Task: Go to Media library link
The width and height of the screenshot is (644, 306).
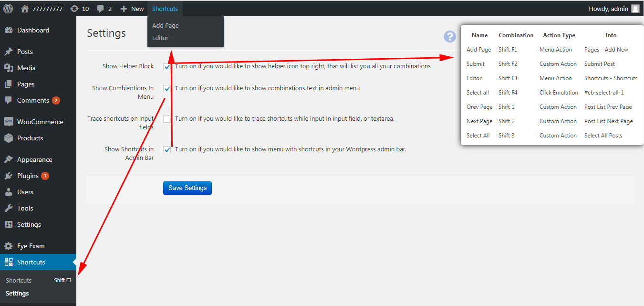Action: coord(26,68)
